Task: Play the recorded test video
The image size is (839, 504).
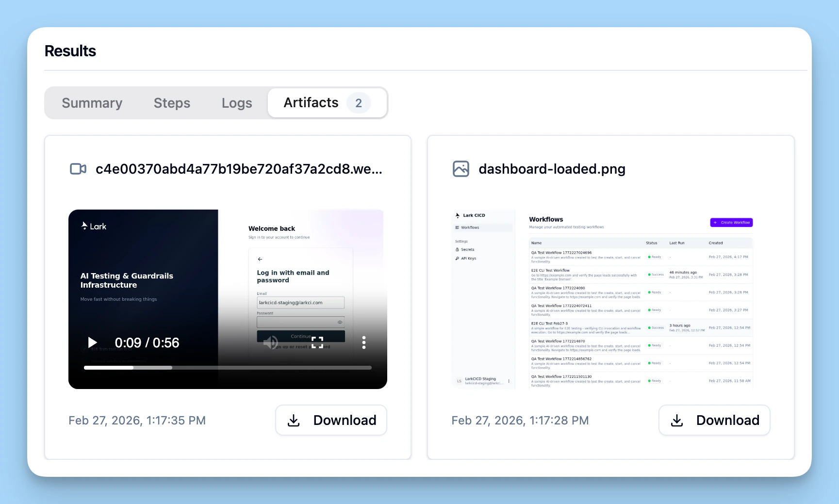Action: click(93, 342)
